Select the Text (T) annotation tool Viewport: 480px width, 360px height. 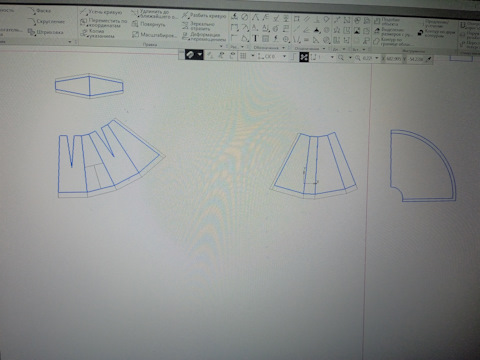pos(255,39)
